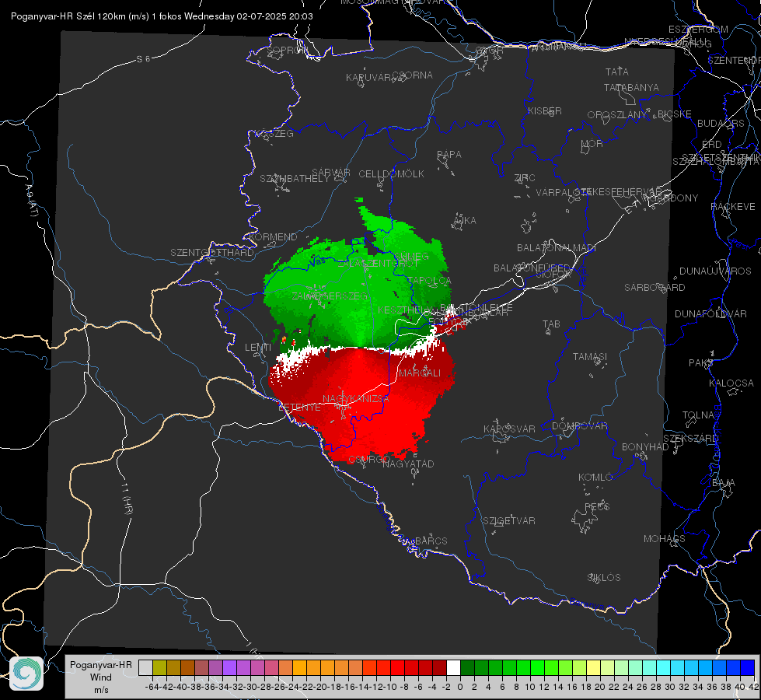Click the DUNAFOLDVAR city label
761x700 pixels.
coord(710,313)
